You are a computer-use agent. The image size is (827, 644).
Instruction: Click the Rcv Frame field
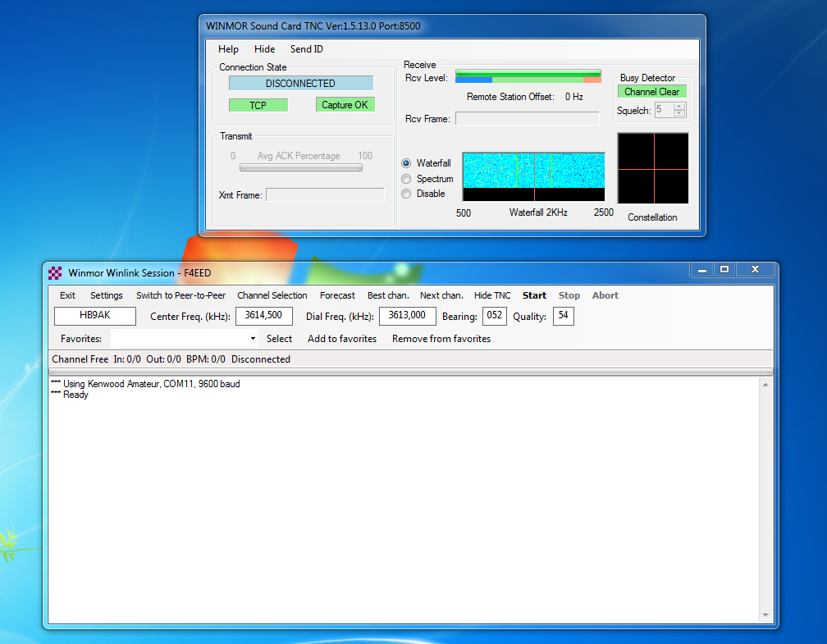point(528,119)
